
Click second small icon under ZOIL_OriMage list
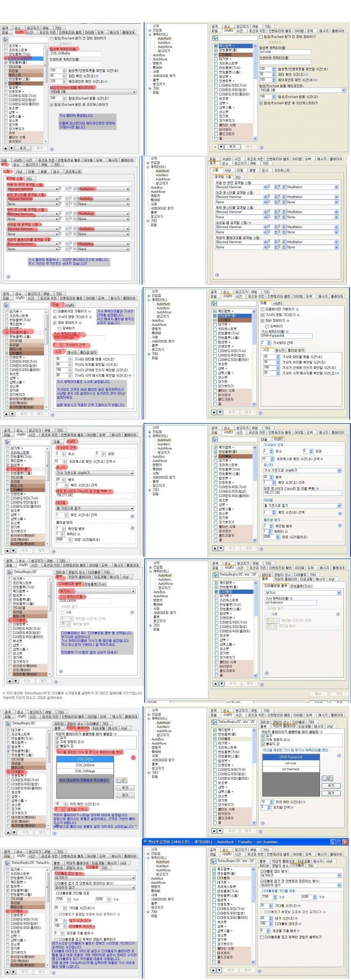(124, 780)
